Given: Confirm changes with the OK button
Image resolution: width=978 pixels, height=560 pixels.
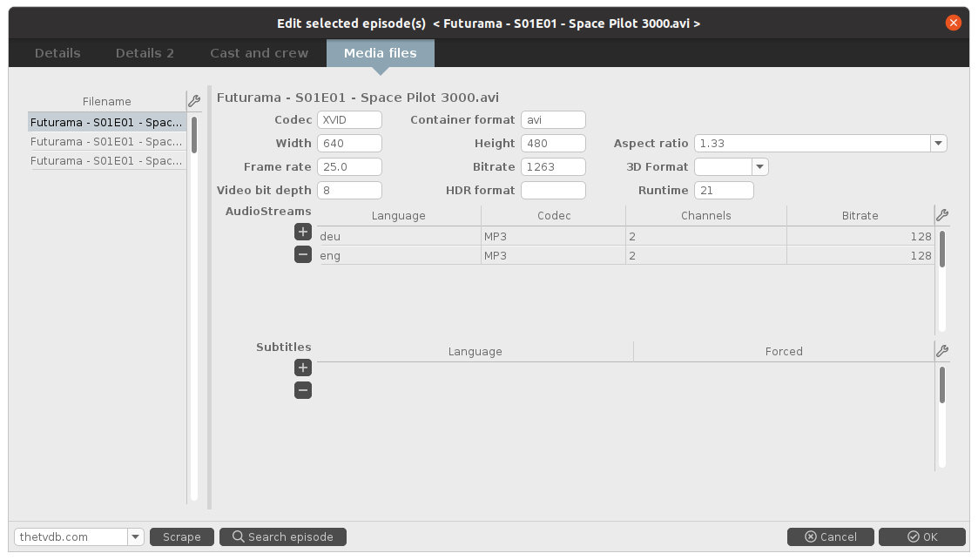Looking at the screenshot, I should [x=921, y=536].
